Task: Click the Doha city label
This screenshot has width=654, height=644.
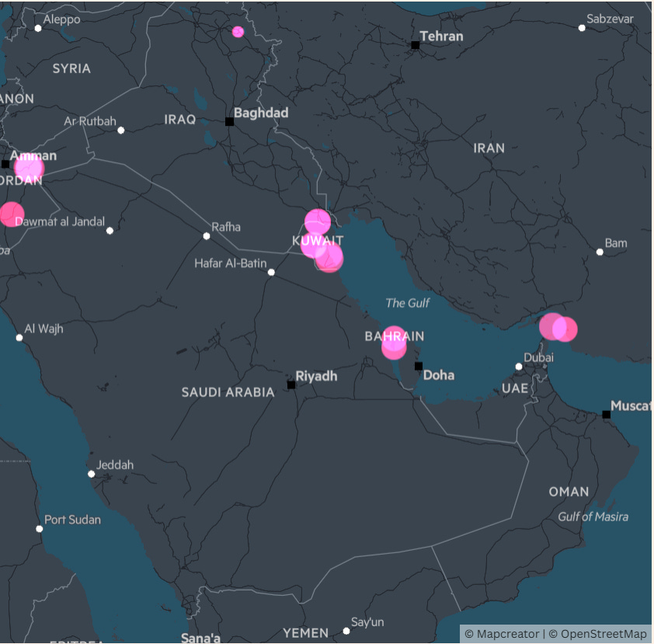Action: click(439, 375)
